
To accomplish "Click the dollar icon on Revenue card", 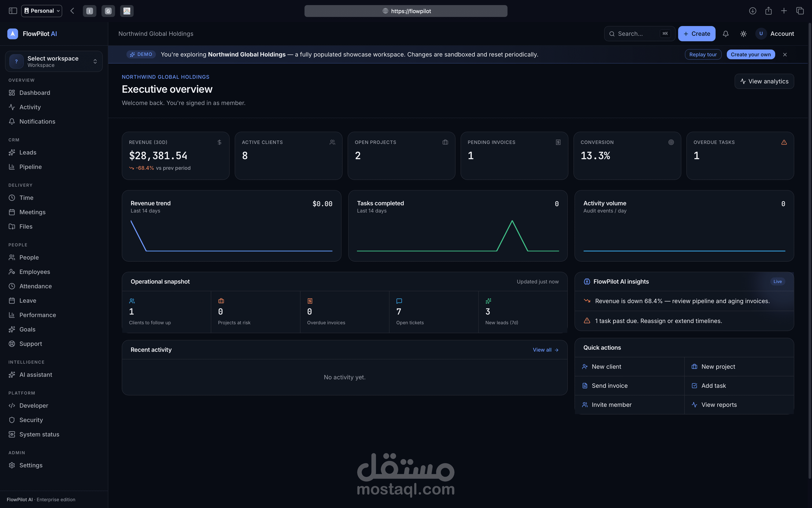I will 219,142.
